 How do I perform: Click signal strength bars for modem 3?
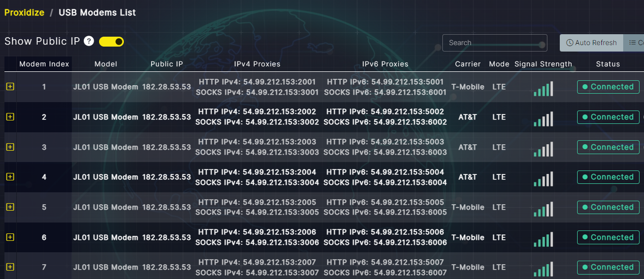(x=543, y=149)
